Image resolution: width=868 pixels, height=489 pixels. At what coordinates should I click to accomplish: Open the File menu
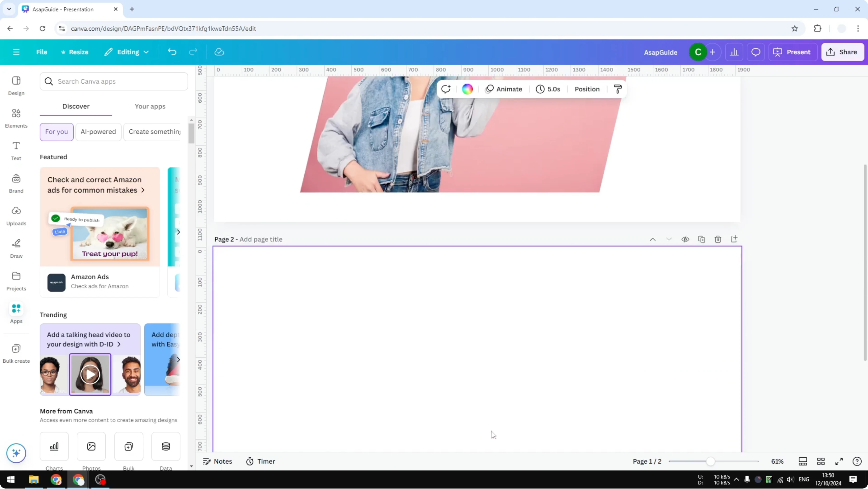point(42,52)
